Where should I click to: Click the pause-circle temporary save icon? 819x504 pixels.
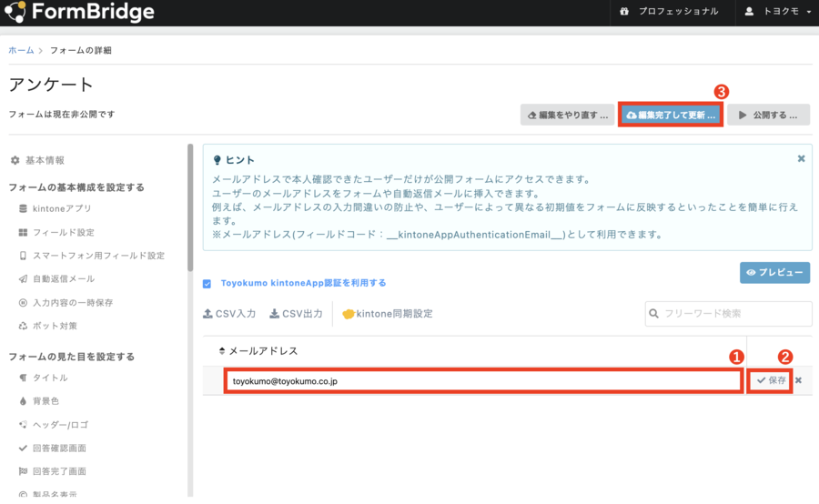pos(23,302)
